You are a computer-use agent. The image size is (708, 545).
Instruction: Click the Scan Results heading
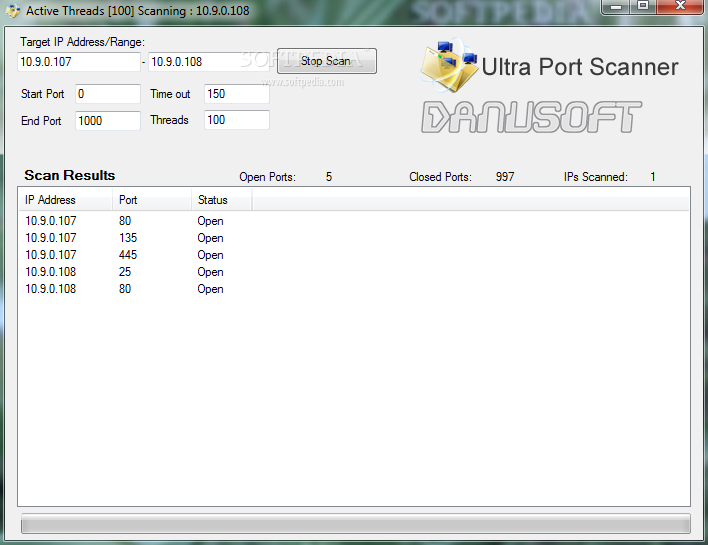click(x=70, y=175)
